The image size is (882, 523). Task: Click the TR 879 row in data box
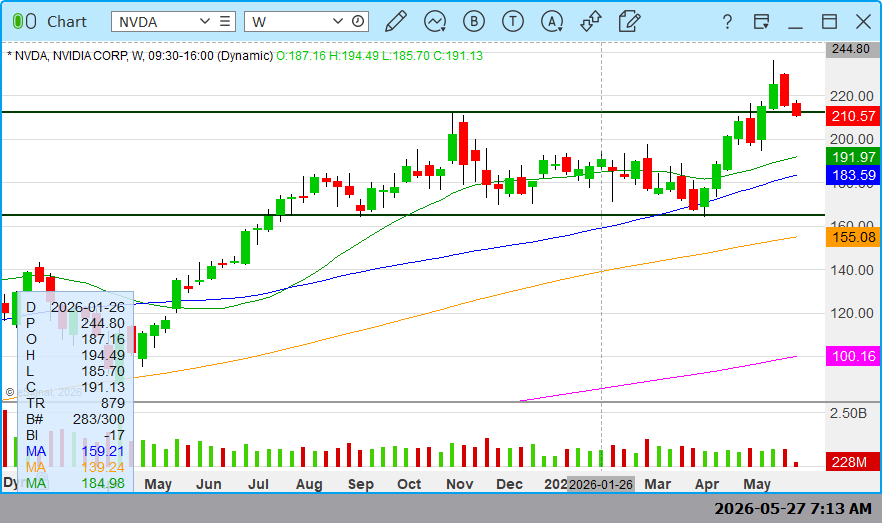tap(75, 403)
